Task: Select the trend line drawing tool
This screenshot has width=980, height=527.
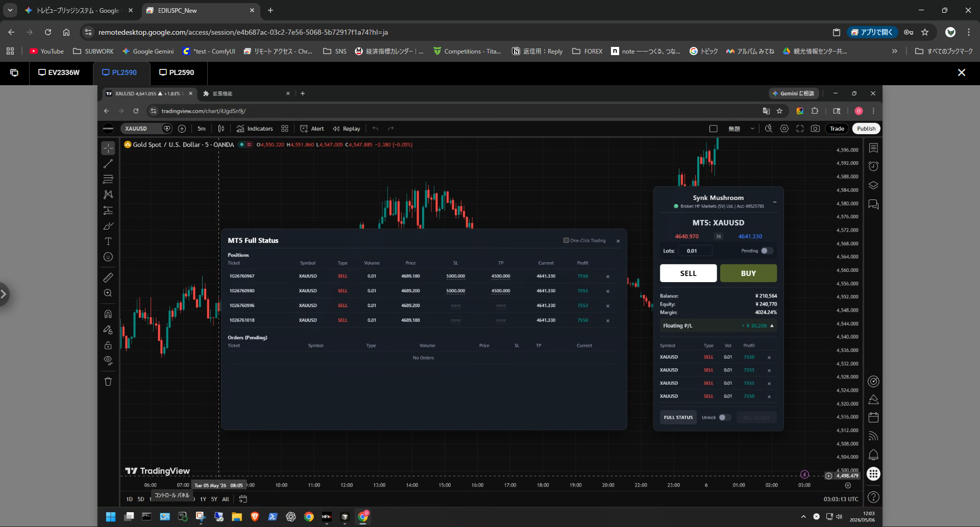Action: [x=108, y=164]
